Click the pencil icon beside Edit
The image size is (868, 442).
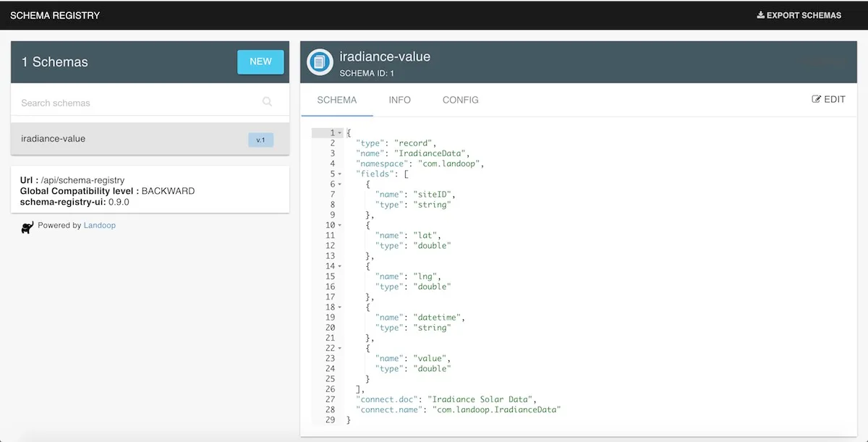[x=816, y=99]
